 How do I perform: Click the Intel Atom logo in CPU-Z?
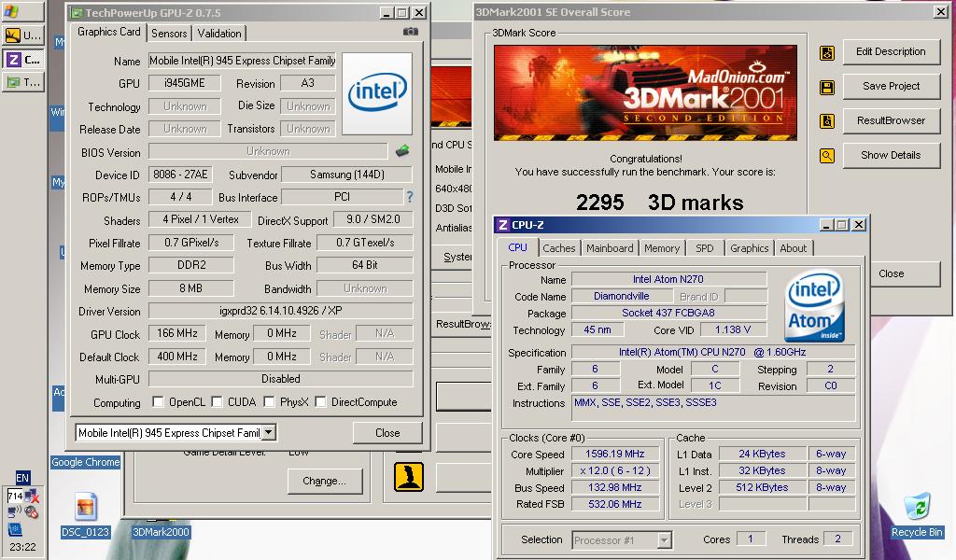pyautogui.click(x=814, y=306)
